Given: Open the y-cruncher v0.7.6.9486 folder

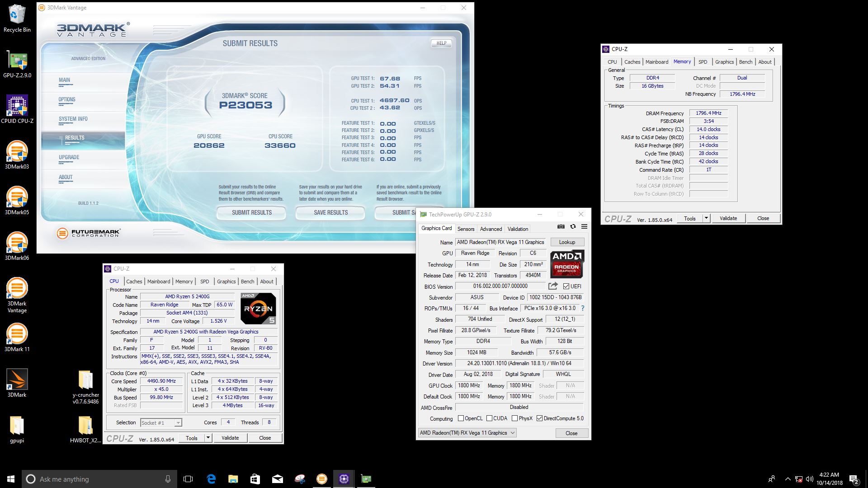Looking at the screenshot, I should 85,387.
